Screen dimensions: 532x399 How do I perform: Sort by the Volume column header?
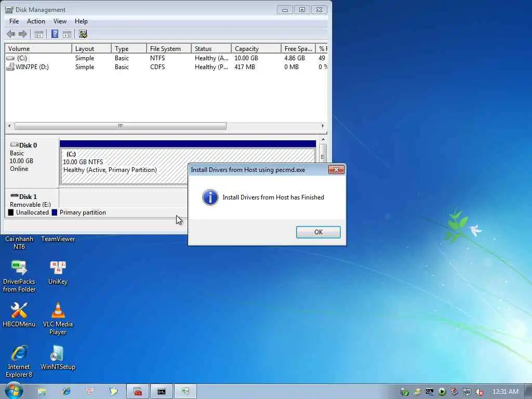(x=38, y=48)
